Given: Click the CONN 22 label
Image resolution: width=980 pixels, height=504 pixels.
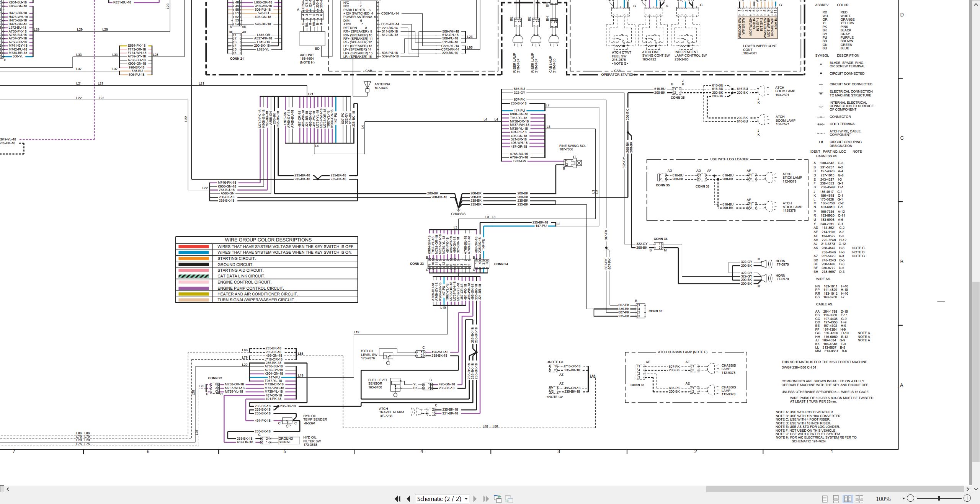Looking at the screenshot, I should point(215,378).
